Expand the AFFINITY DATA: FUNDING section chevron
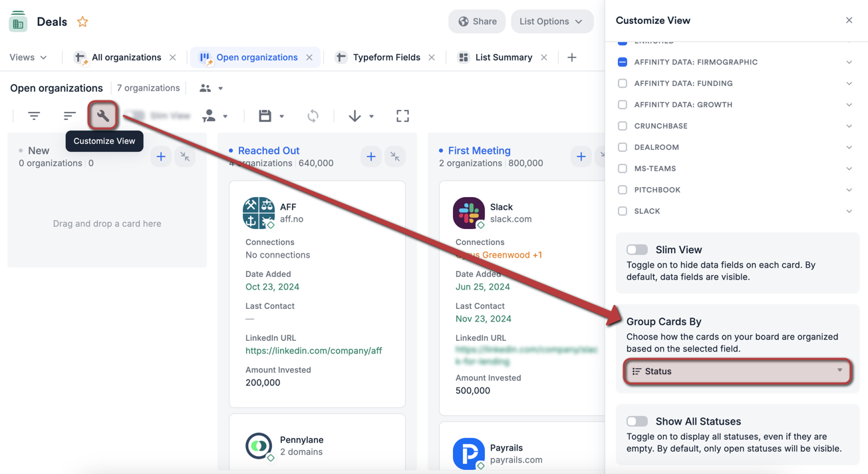868x474 pixels. [x=849, y=83]
